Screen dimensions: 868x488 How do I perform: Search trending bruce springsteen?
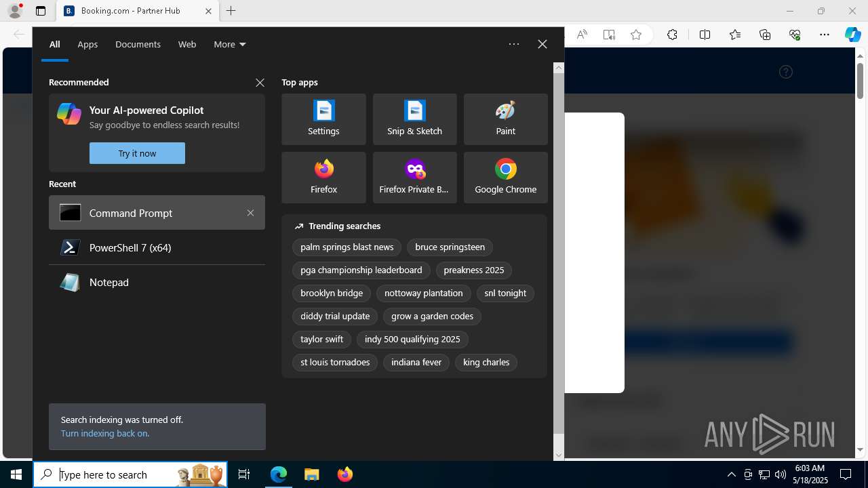[x=450, y=247]
